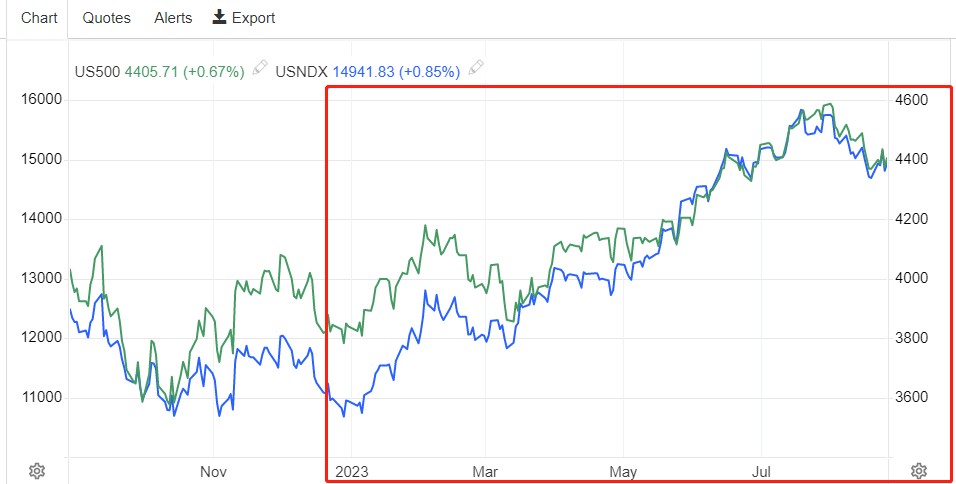Switch to the Chart tab
956x484 pixels.
(x=40, y=18)
